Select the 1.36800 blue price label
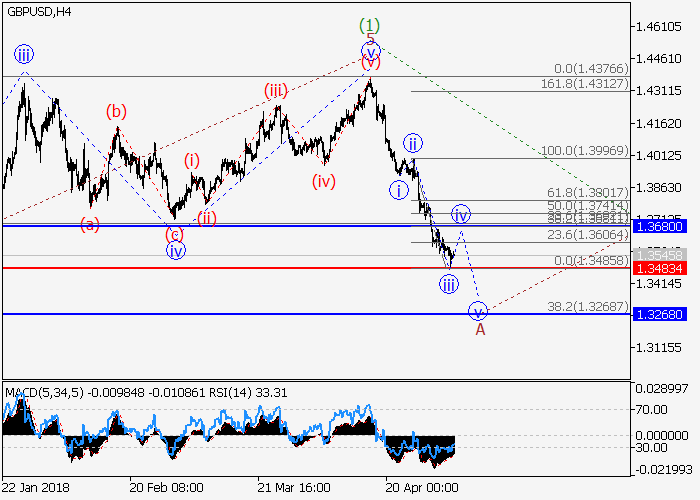 point(663,227)
